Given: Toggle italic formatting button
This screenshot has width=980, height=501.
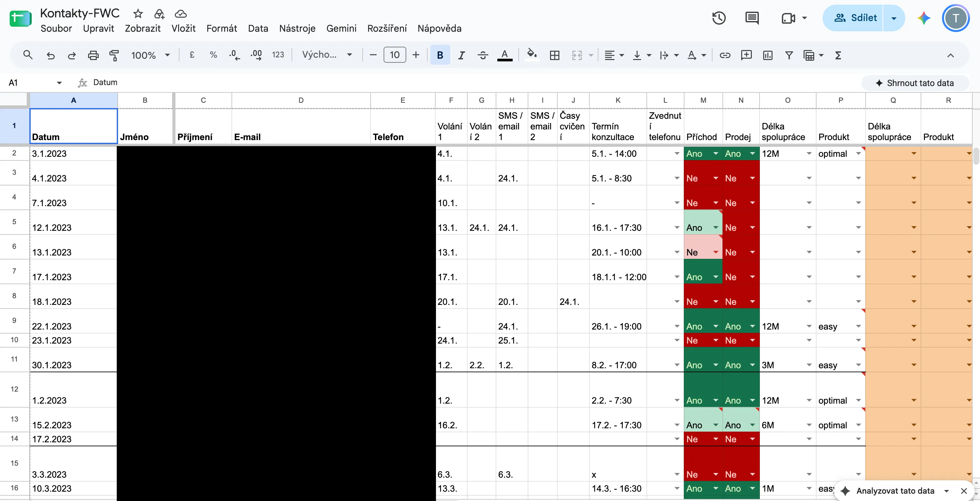Looking at the screenshot, I should (461, 55).
